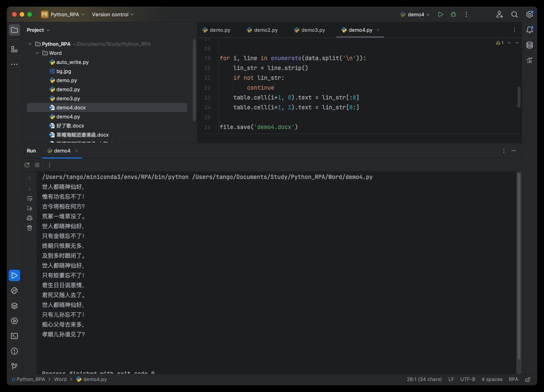Screen dimensions: 544x392
Task: Open the Problems tool window icon
Action: click(x=14, y=351)
